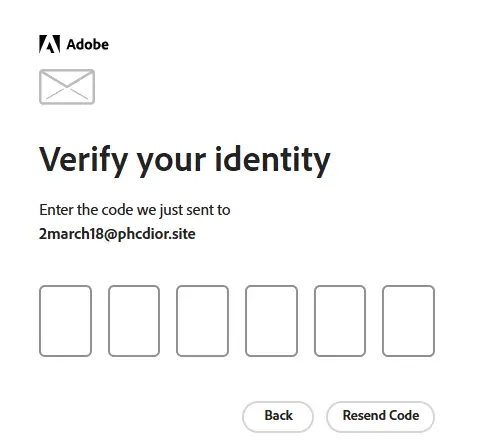This screenshot has height=443, width=490.
Task: Focus the sixth code digit box
Action: [408, 321]
